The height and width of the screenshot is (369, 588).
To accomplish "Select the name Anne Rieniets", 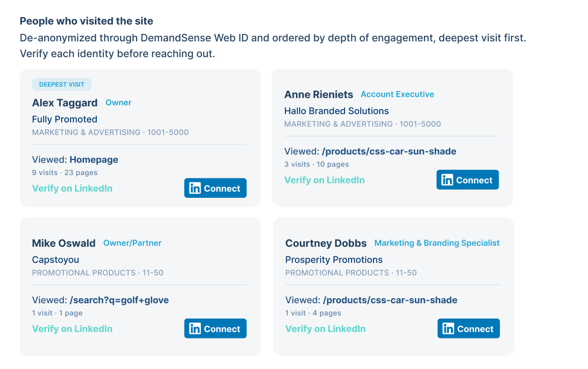I will point(319,94).
